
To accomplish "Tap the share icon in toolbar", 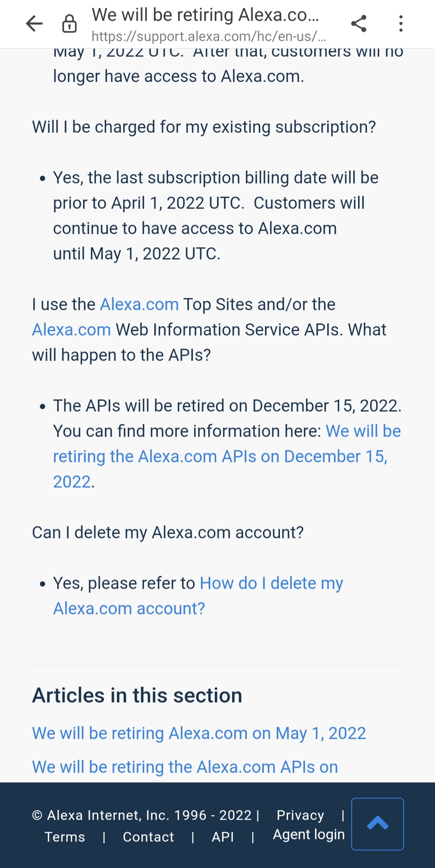I will [358, 24].
